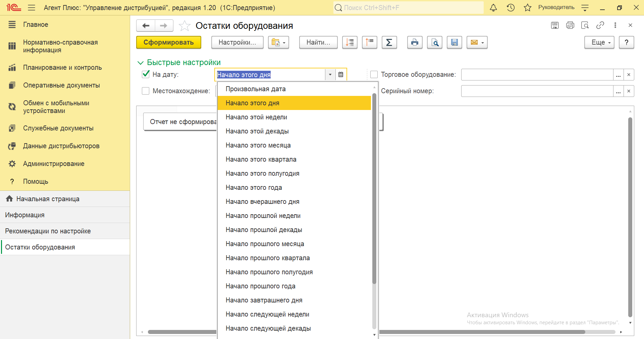Enable the Местонахождение checkbox
The height and width of the screenshot is (339, 644).
(x=146, y=91)
